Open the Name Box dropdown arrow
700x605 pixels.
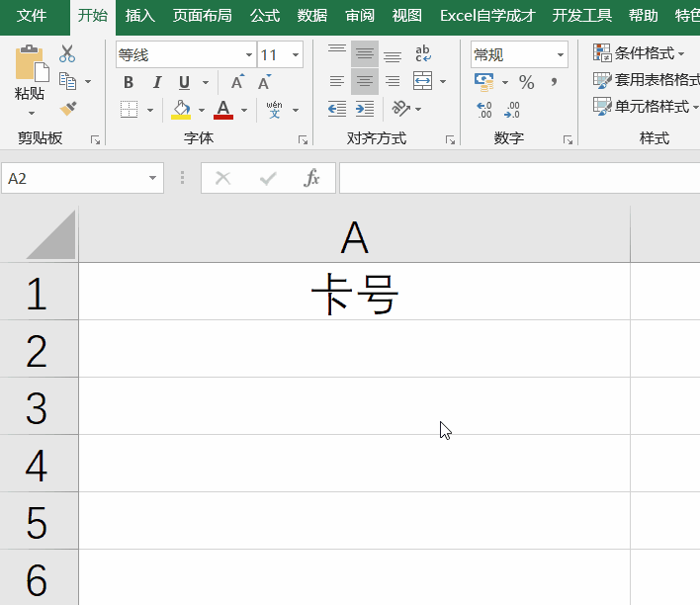(152, 178)
